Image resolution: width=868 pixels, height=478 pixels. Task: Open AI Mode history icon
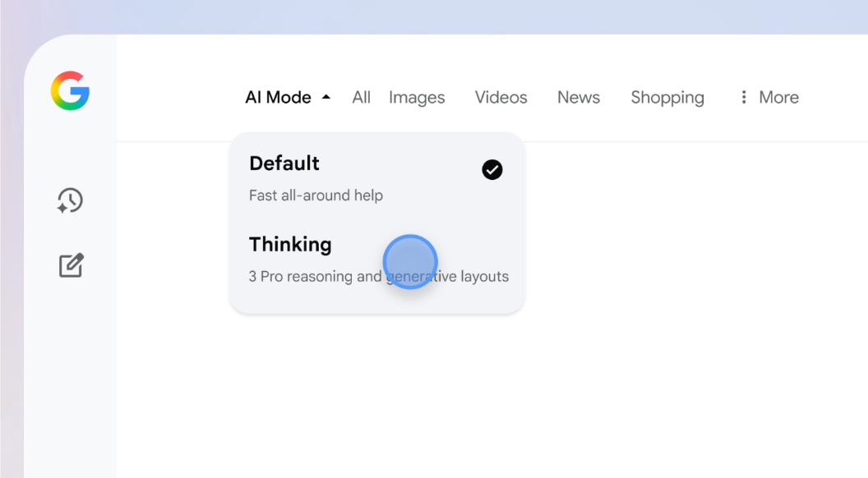pyautogui.click(x=70, y=200)
